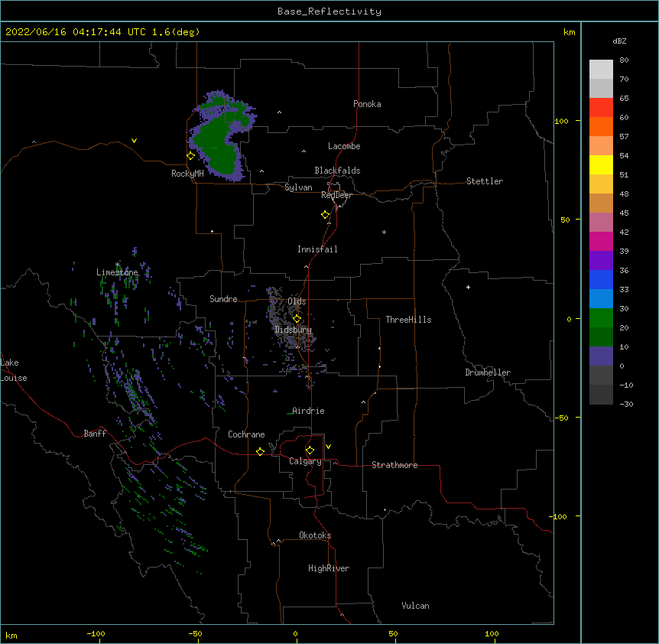This screenshot has width=659, height=644.
Task: Click the Sylvan town label
Action: 298,187
